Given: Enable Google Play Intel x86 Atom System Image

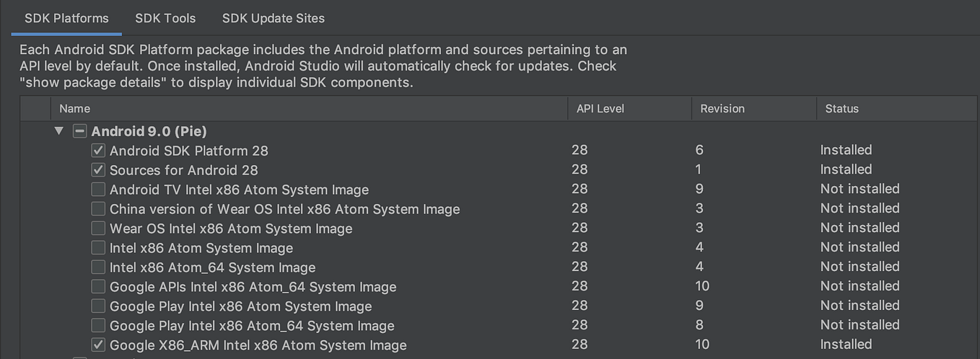Looking at the screenshot, I should coord(98,306).
